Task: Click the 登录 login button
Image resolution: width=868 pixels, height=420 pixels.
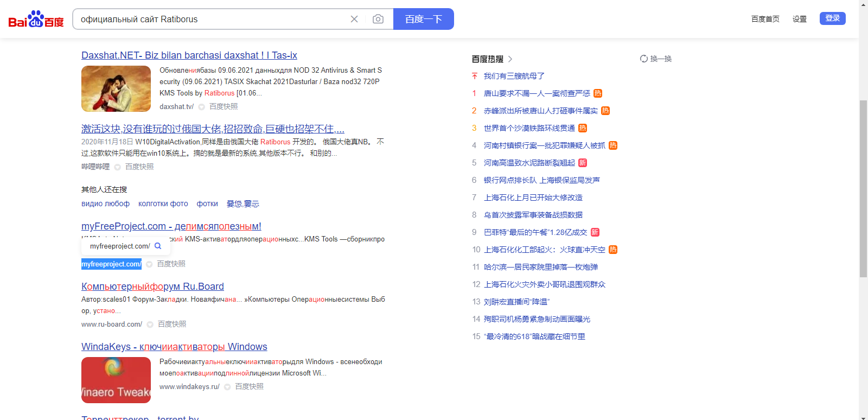Action: tap(833, 18)
